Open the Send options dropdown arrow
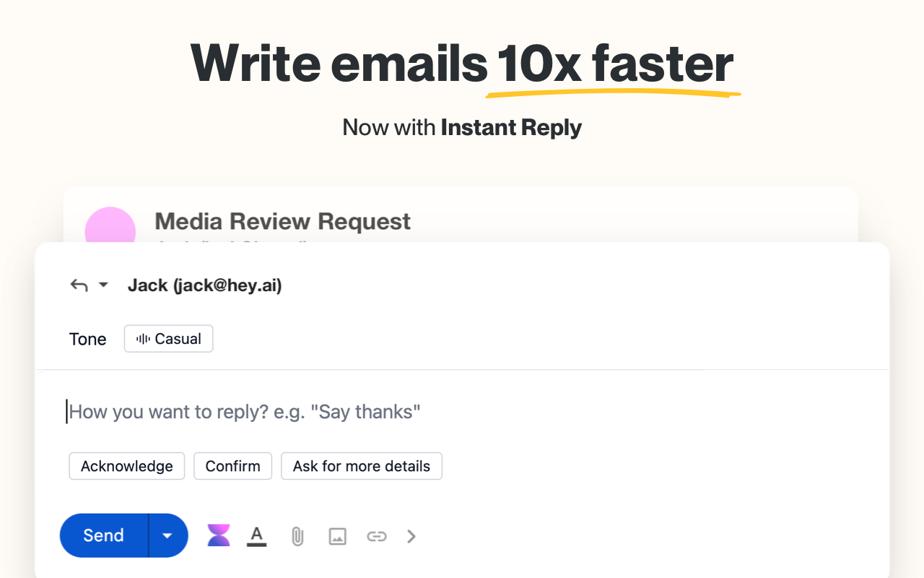 pyautogui.click(x=167, y=535)
